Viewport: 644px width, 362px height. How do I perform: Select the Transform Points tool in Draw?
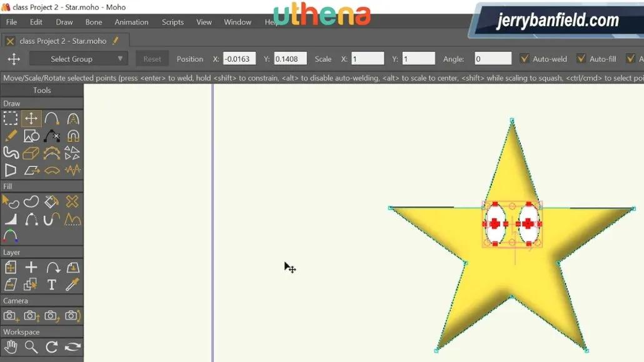coord(31,118)
